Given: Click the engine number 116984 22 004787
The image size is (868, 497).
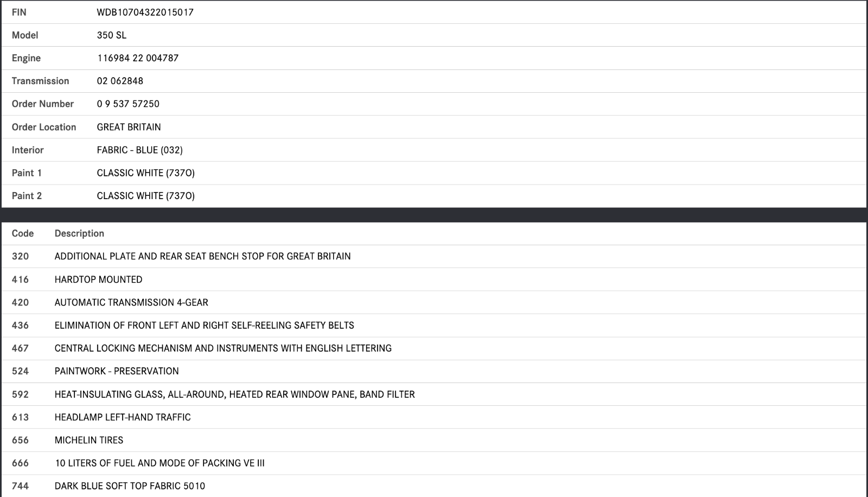Looking at the screenshot, I should pyautogui.click(x=138, y=58).
